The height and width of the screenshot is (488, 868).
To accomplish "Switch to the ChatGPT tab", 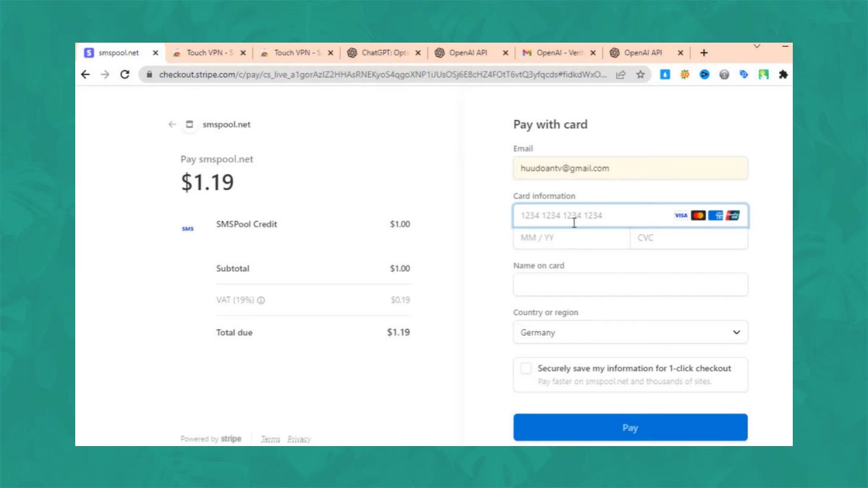I will point(380,53).
